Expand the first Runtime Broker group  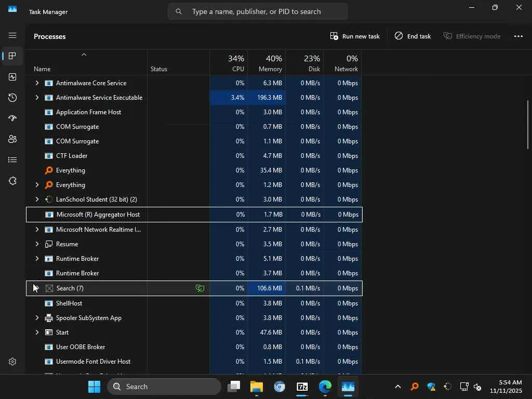tap(37, 259)
